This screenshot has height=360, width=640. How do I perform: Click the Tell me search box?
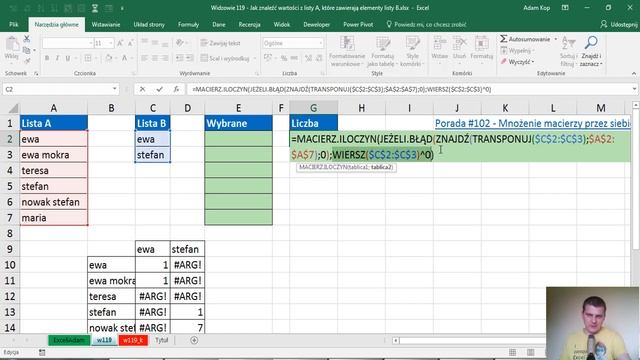[x=426, y=24]
